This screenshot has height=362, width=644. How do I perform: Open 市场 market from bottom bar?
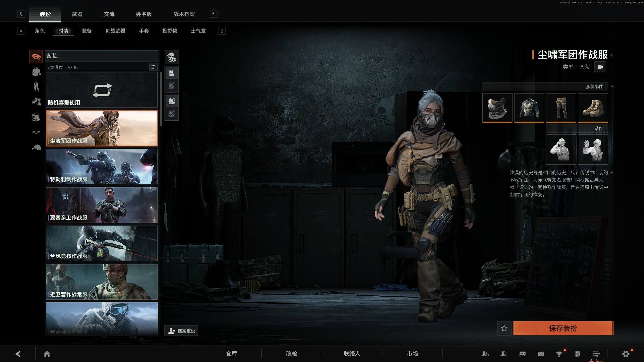(413, 354)
